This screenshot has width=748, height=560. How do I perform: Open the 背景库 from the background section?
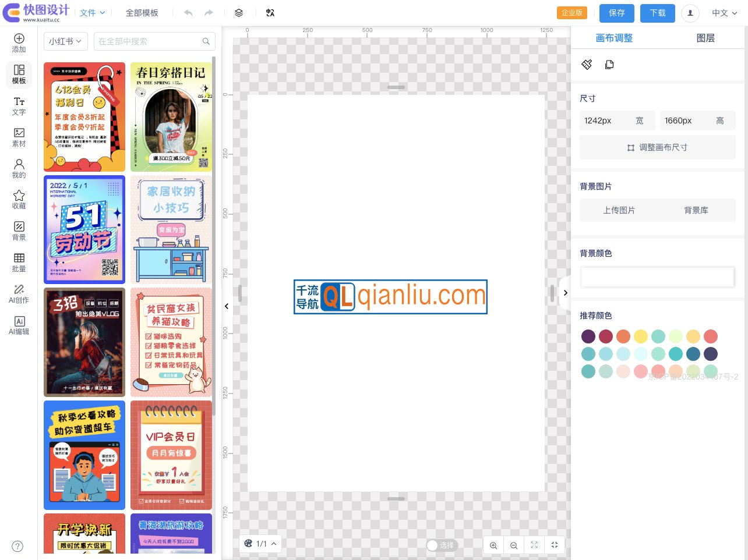point(696,210)
